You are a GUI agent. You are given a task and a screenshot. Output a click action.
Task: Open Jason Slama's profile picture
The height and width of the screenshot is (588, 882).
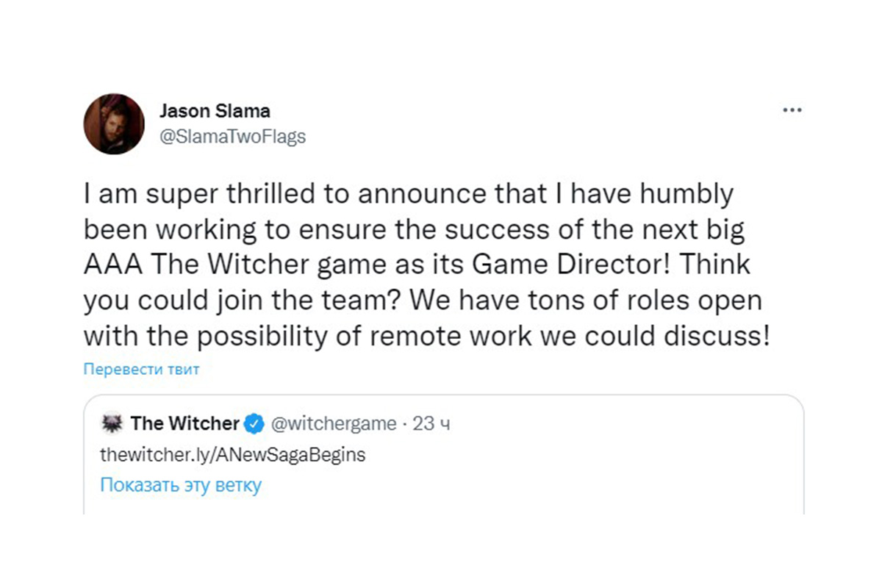114,123
